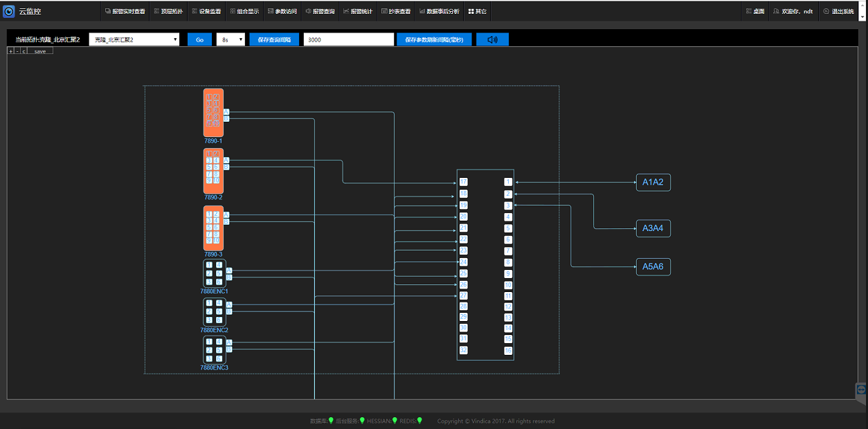The height and width of the screenshot is (429, 868).
Task: Click 退出系统 to log out
Action: [x=838, y=12]
